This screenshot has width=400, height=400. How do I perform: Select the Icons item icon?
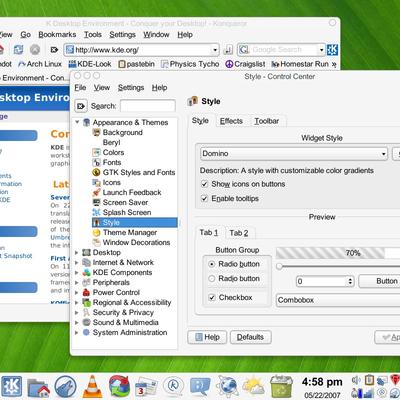coord(96,182)
